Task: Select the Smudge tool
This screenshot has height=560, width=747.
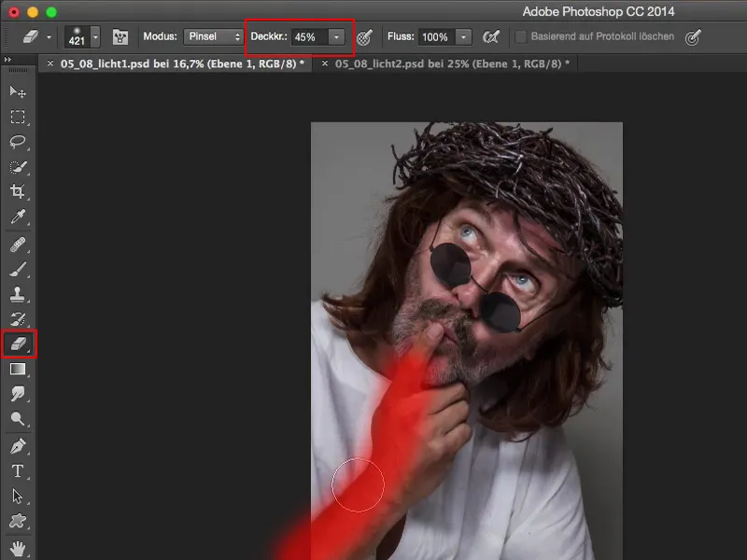Action: [x=18, y=394]
